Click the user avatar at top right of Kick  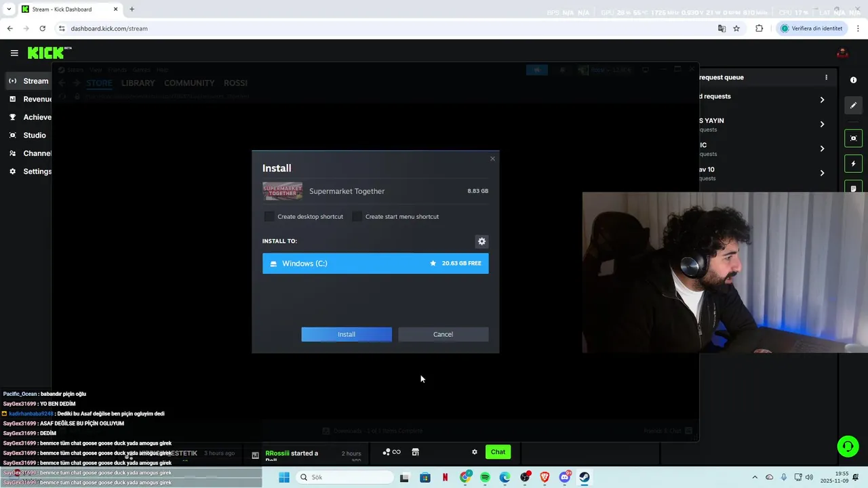(842, 53)
